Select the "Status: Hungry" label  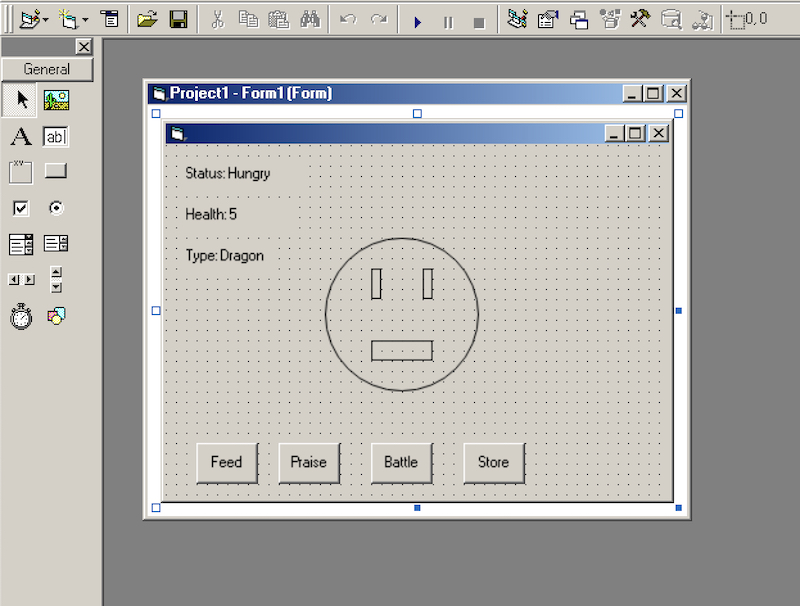(228, 173)
